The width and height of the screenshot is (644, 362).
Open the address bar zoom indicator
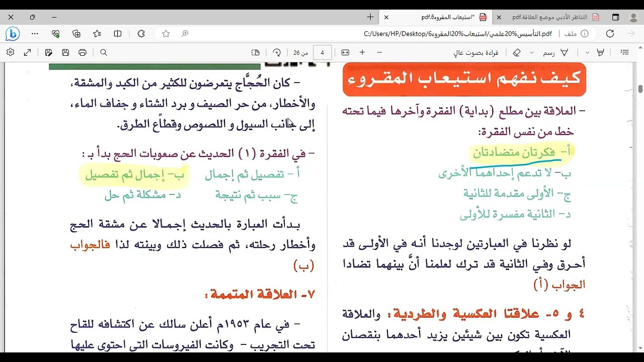[x=185, y=34]
